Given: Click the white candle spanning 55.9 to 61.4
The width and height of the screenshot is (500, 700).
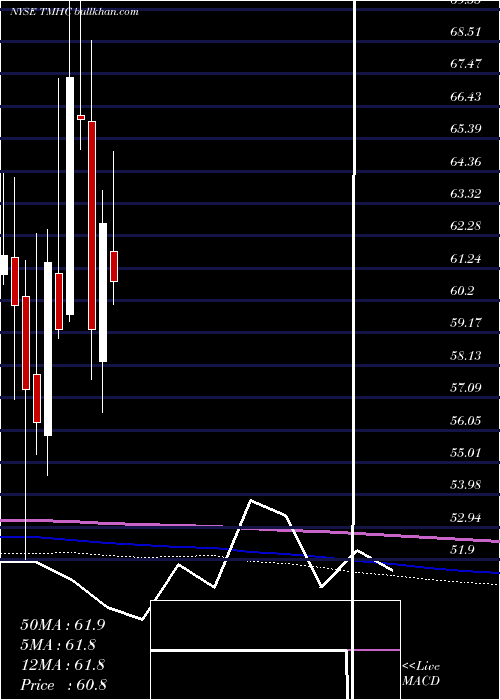Looking at the screenshot, I should pos(48,349).
